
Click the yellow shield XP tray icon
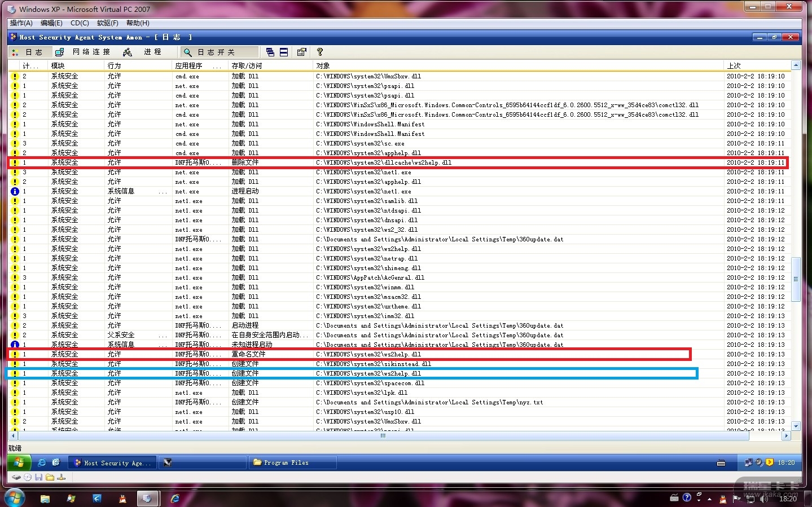(x=769, y=462)
